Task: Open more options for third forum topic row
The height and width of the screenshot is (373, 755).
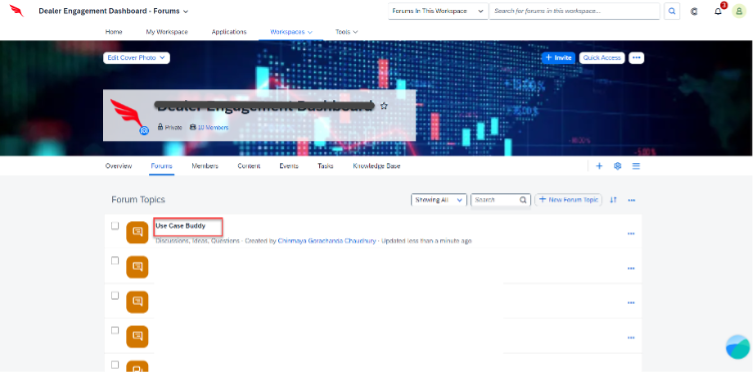Action: (631, 303)
